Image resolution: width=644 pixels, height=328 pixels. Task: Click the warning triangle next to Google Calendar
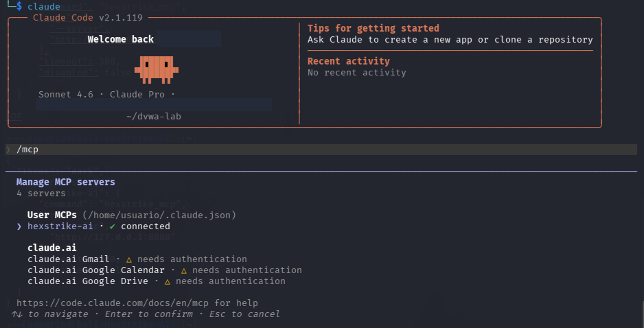184,270
